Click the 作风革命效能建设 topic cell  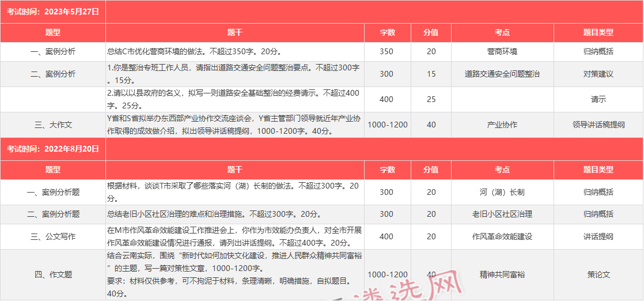pyautogui.click(x=502, y=236)
